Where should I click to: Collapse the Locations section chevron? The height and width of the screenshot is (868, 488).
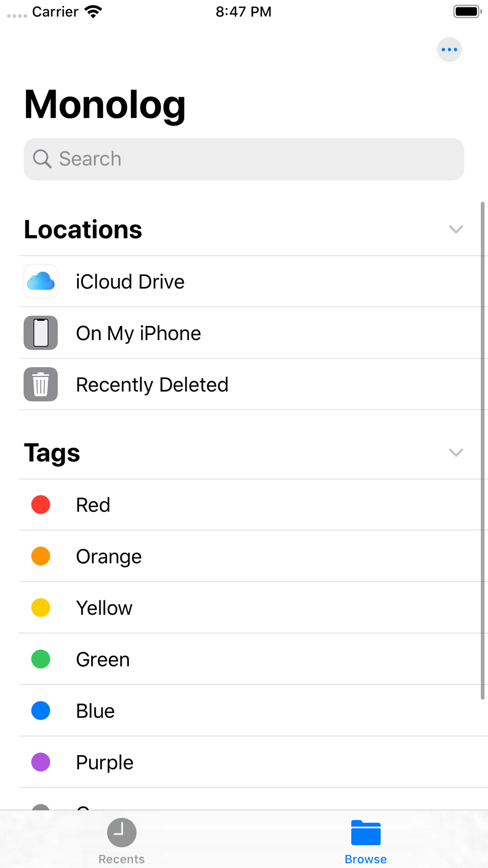[456, 229]
